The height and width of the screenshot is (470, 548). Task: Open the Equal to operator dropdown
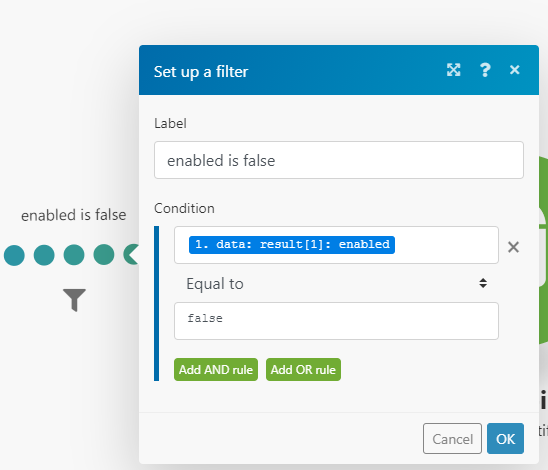click(x=336, y=283)
